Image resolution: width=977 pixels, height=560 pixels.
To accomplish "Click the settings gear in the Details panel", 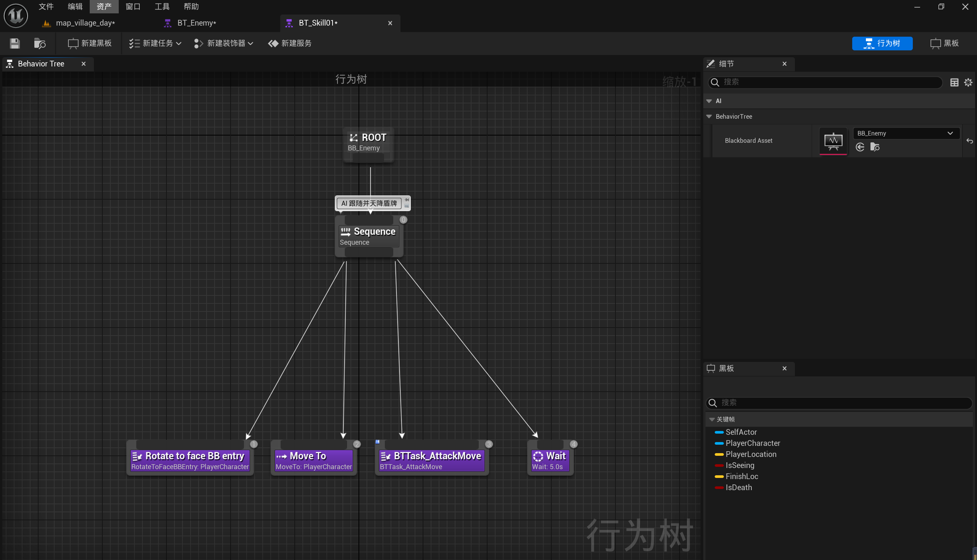I will pos(968,82).
